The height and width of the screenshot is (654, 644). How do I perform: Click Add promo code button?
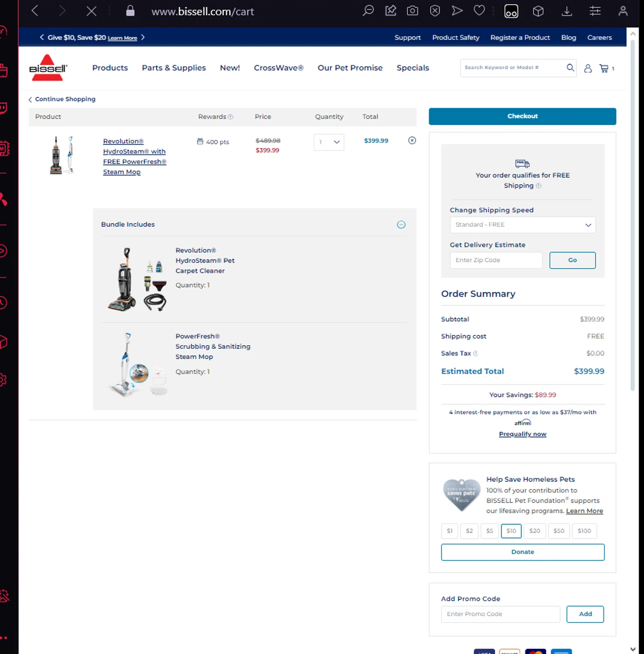pos(585,614)
